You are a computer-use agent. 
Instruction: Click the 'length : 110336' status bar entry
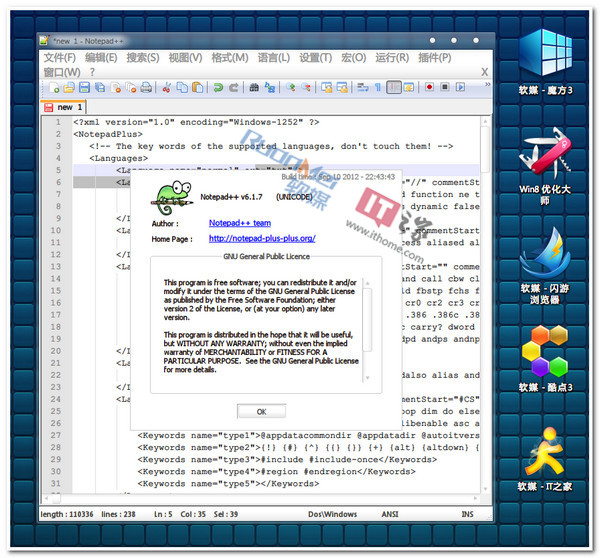coord(67,514)
